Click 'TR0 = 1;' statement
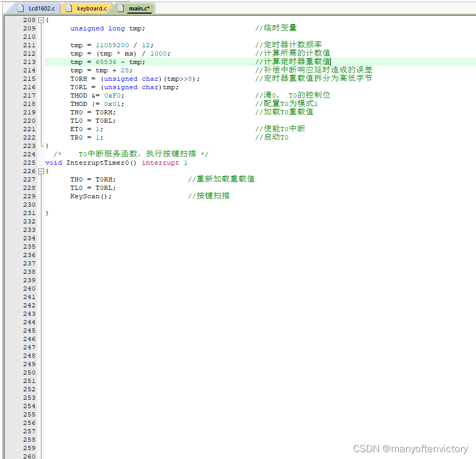This screenshot has height=459, width=476. click(x=87, y=137)
